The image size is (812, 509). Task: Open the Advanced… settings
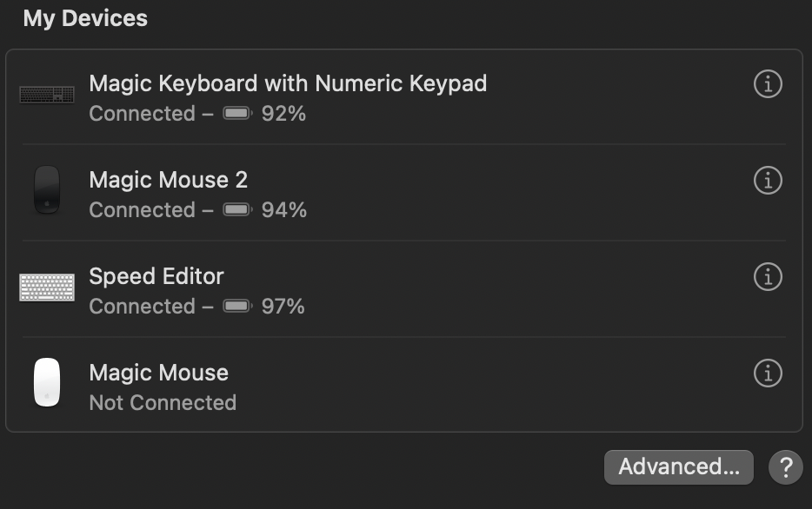(678, 467)
